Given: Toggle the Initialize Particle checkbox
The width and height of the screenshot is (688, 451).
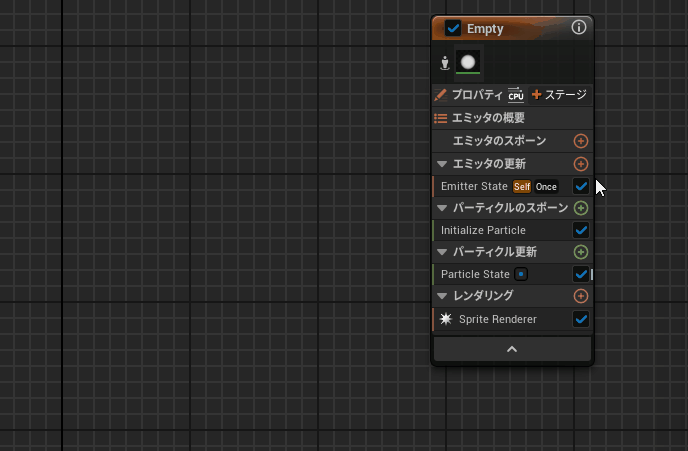Looking at the screenshot, I should tap(580, 230).
